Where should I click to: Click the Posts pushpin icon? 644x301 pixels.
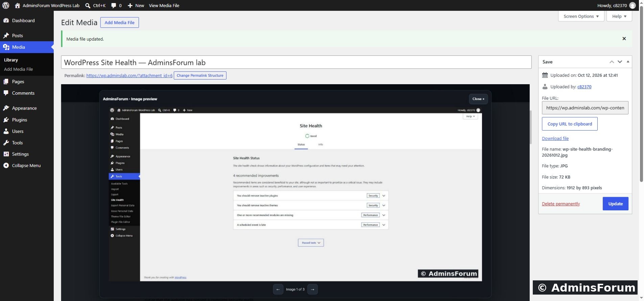pyautogui.click(x=6, y=36)
